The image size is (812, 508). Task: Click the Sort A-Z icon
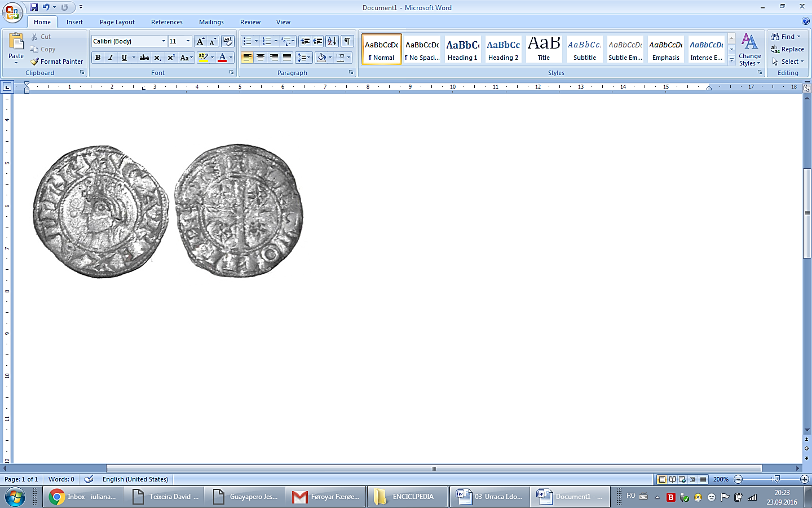pyautogui.click(x=332, y=41)
